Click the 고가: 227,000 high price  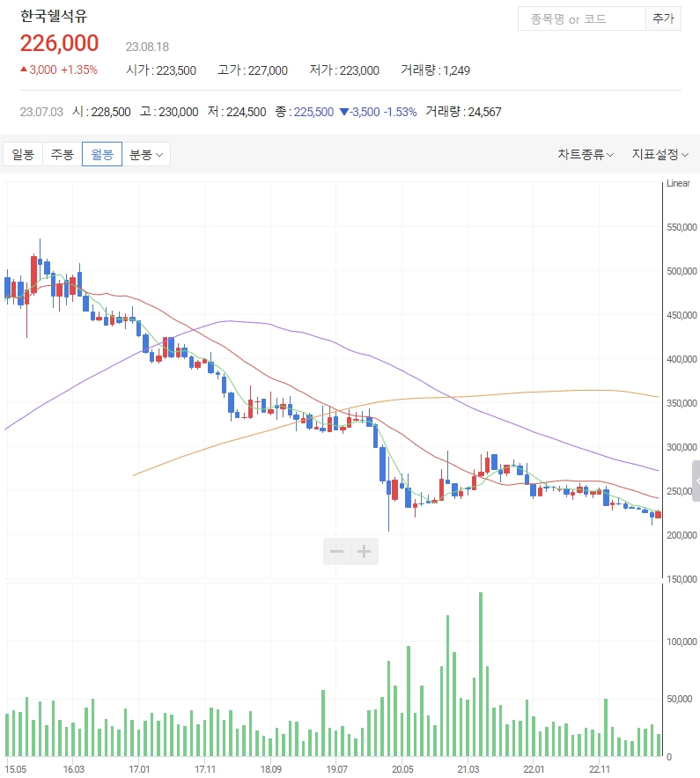(253, 70)
